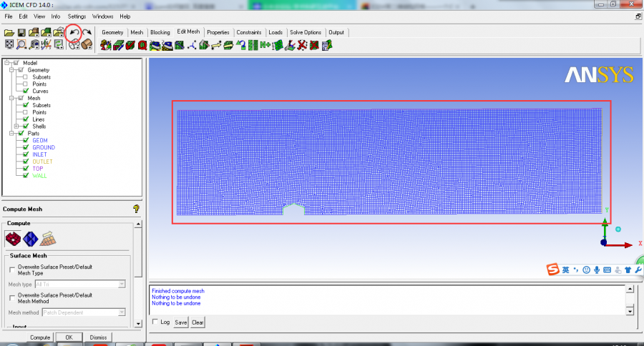Enable Overwrite Surface Preset/Default Mesh Method
The image size is (644, 346).
[x=12, y=297]
